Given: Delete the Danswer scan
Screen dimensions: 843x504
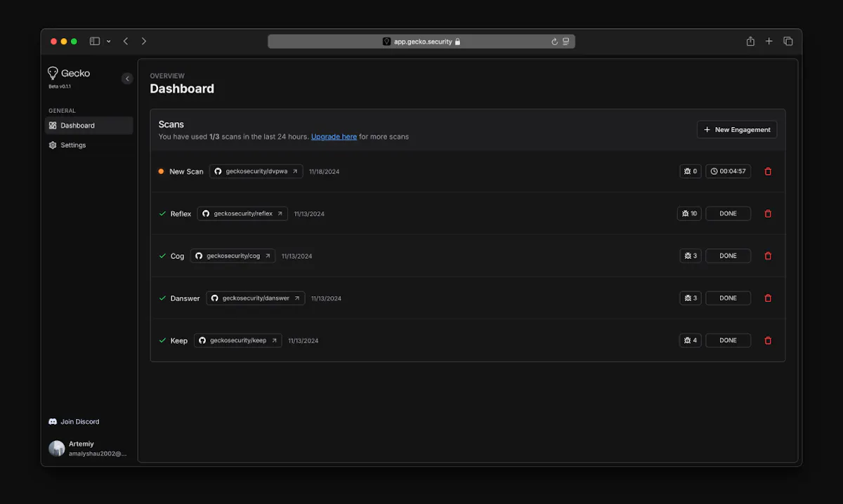Looking at the screenshot, I should 768,298.
